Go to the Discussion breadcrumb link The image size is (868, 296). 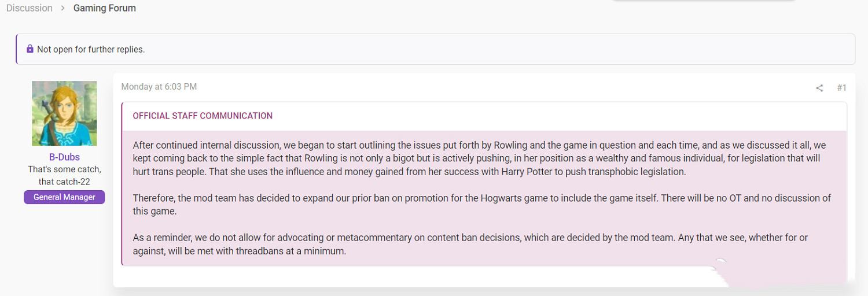29,8
